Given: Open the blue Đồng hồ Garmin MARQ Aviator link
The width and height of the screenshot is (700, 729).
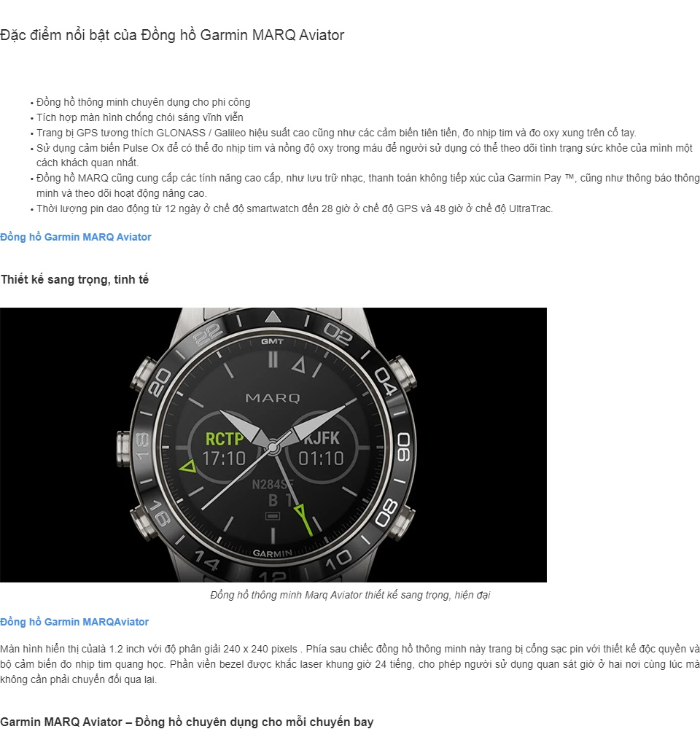Looking at the screenshot, I should tap(76, 237).
